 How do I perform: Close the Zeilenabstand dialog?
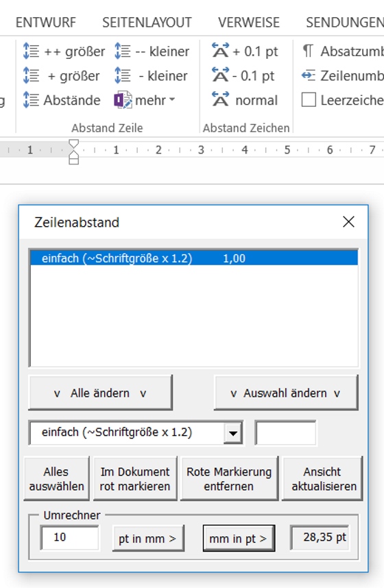point(349,221)
